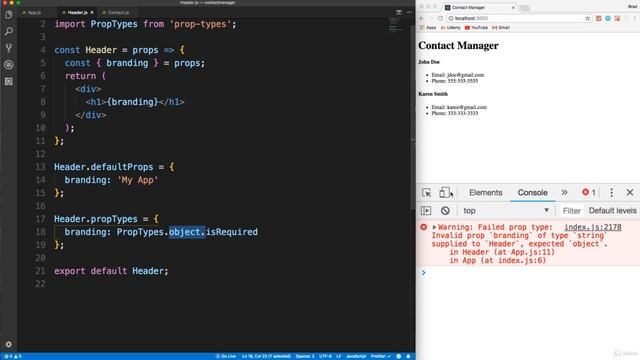The width and height of the screenshot is (640, 360).
Task: Click Go Live in the status bar
Action: pyautogui.click(x=225, y=356)
